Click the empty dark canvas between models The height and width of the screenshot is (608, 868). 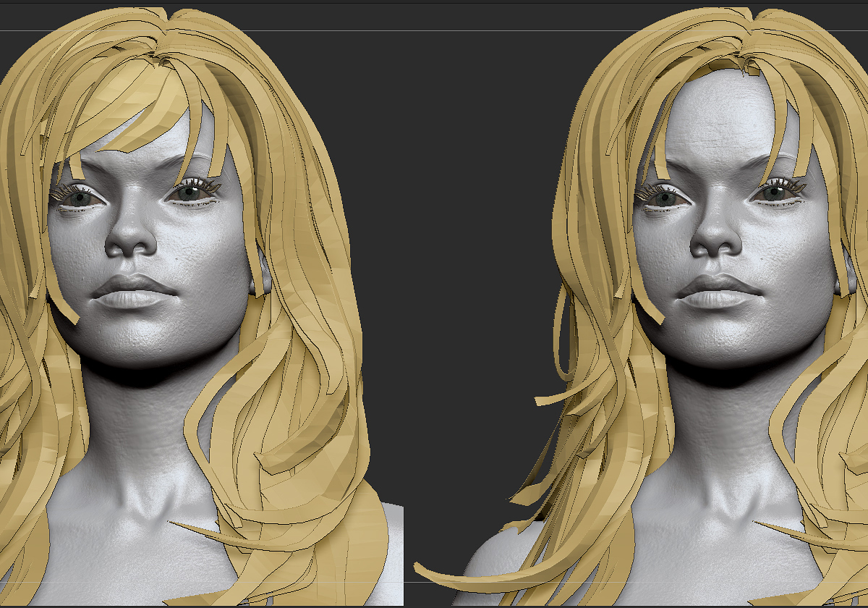463,253
